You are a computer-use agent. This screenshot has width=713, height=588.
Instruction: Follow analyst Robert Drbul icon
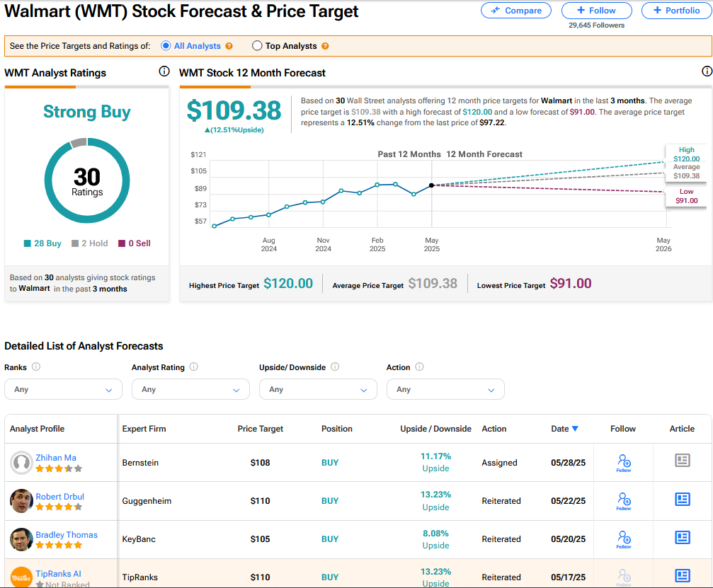click(624, 501)
